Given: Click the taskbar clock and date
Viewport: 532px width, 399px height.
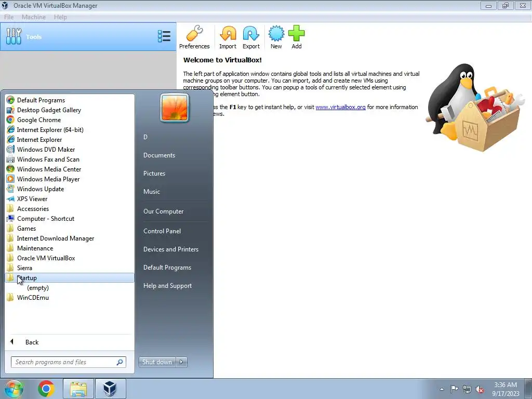Looking at the screenshot, I should 506,389.
